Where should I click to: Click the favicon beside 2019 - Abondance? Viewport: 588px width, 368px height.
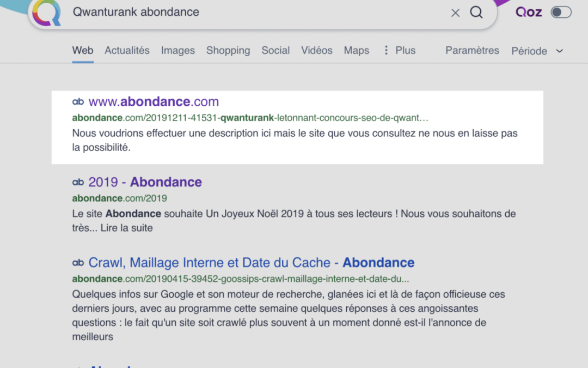click(78, 182)
